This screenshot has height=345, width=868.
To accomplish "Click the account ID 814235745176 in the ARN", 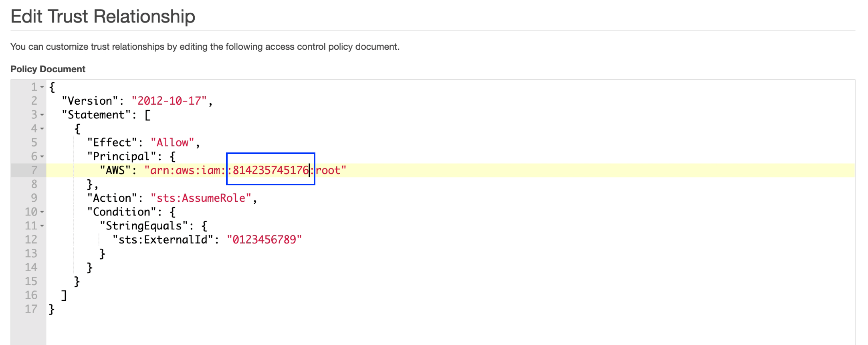I will (270, 170).
